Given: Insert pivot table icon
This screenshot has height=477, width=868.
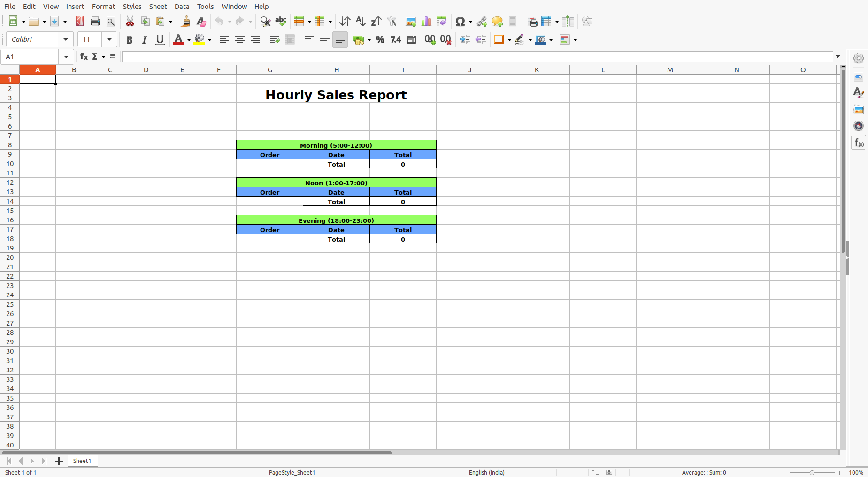Looking at the screenshot, I should pyautogui.click(x=442, y=21).
